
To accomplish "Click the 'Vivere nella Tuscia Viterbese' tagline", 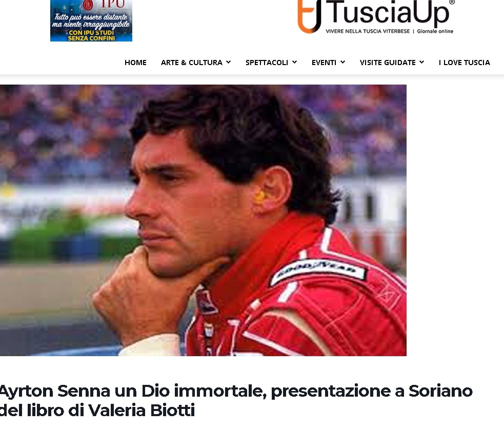I will (x=368, y=31).
